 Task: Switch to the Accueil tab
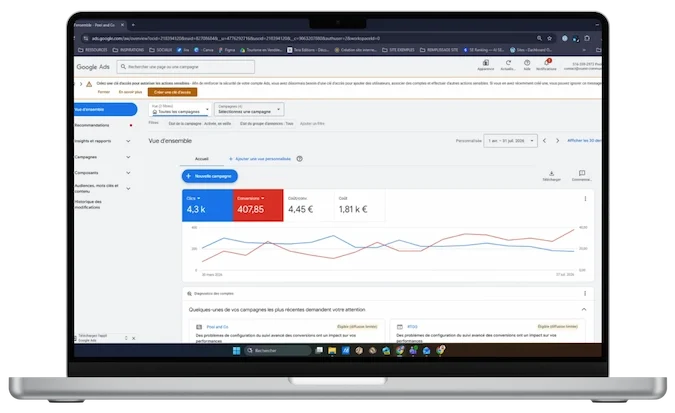point(201,159)
